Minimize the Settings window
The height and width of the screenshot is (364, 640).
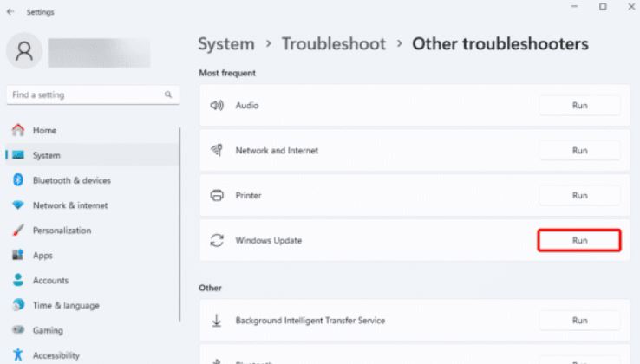[x=574, y=7]
